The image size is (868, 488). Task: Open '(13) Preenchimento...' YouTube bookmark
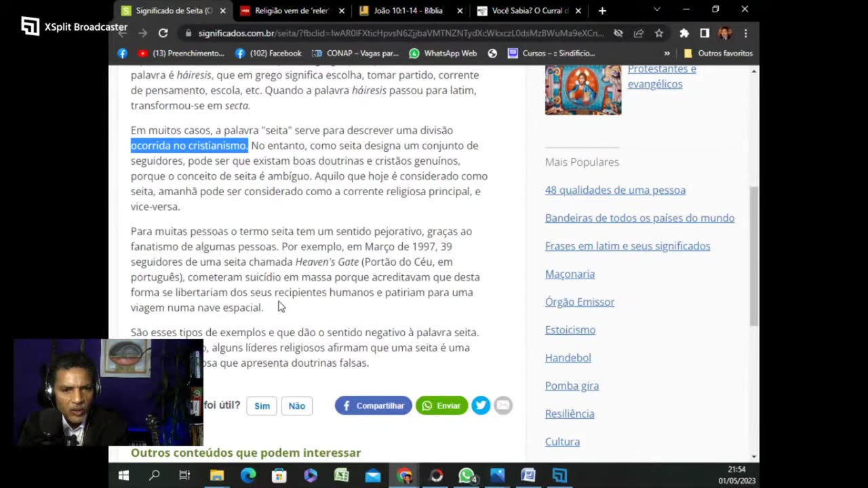click(181, 53)
